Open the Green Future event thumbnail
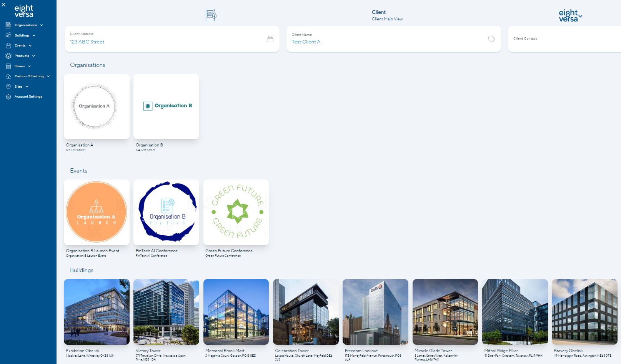Viewport: 621px width, 364px height. coord(236,212)
